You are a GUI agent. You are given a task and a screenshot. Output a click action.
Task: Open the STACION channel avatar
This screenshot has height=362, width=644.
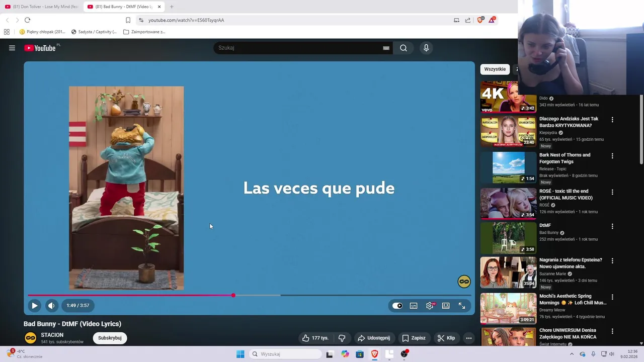31,338
